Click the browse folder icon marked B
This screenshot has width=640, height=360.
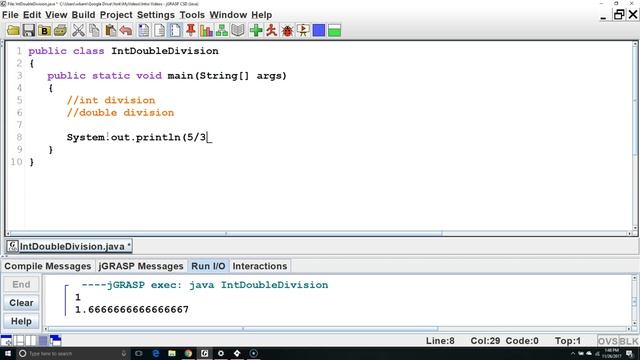click(x=44, y=31)
